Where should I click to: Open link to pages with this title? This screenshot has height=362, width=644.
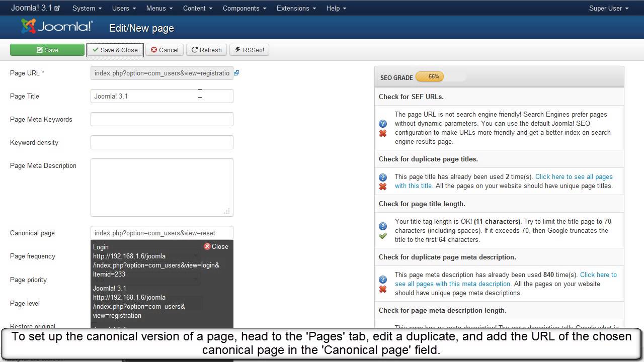[x=504, y=181]
